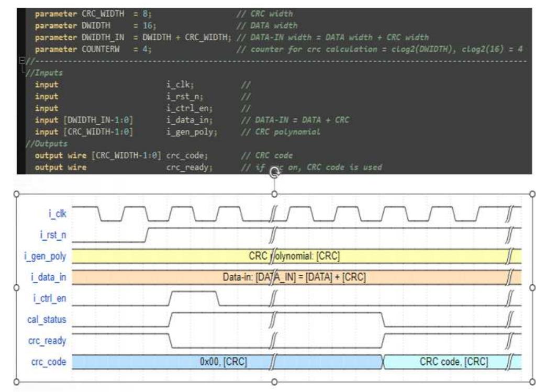Click the '[DWIDTH_IN-1:0]' bus range
Screen dimensions: 546x392
(x=98, y=120)
